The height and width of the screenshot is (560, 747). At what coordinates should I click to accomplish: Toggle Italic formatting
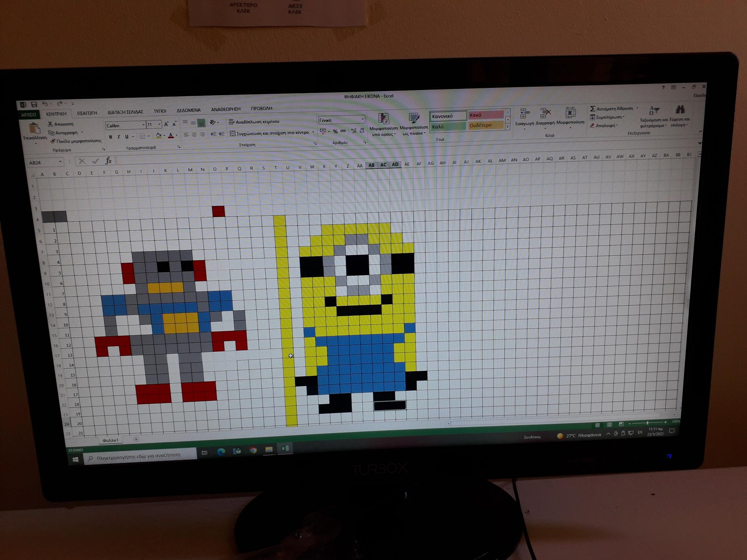coord(118,137)
